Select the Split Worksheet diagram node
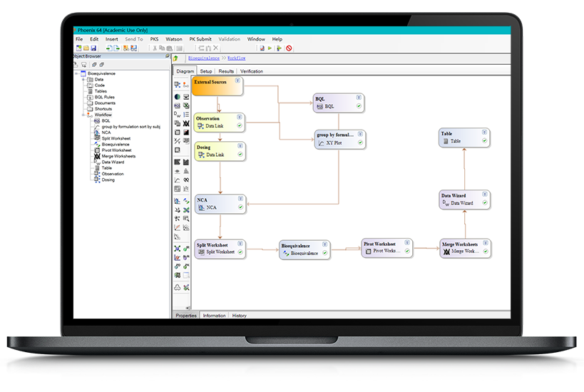584x392 pixels. coord(220,249)
